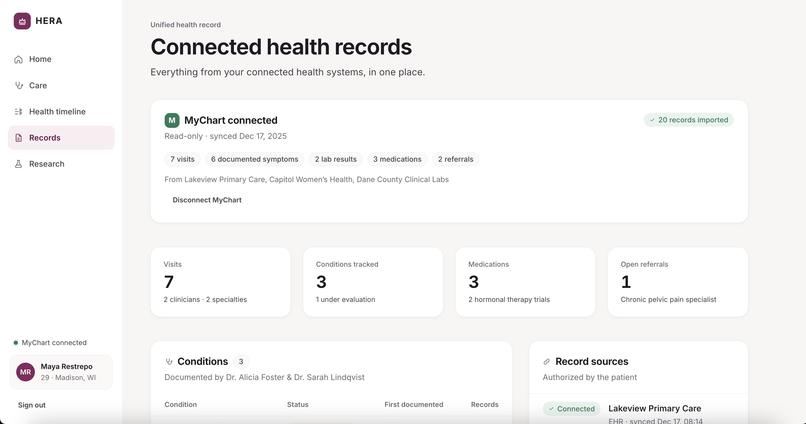806x424 pixels.
Task: Click the Research flask icon
Action: click(x=19, y=164)
